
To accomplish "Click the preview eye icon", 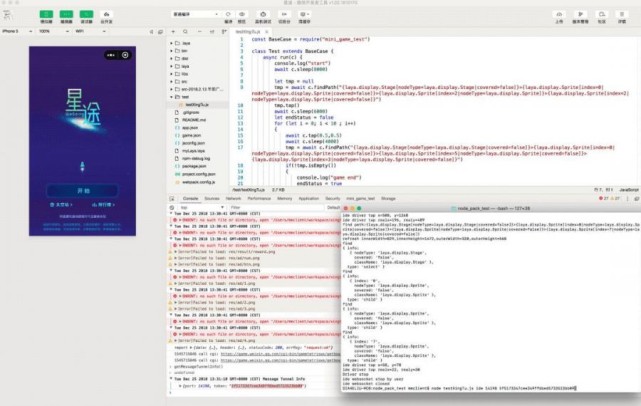I will [242, 14].
